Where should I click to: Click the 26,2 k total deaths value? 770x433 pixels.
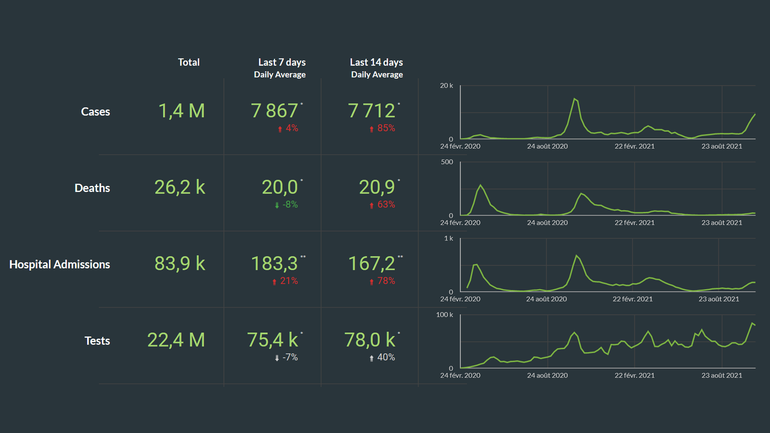pos(181,187)
